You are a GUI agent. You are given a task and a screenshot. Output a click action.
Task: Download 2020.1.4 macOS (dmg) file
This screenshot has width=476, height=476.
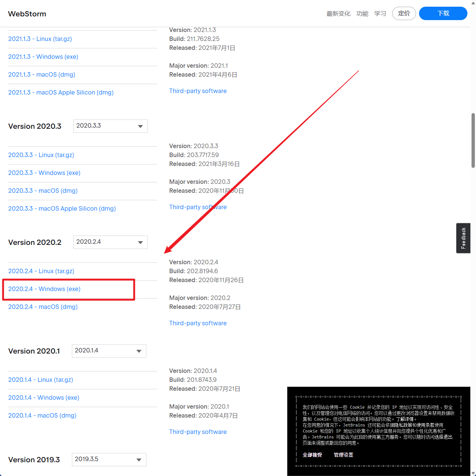[x=42, y=416]
